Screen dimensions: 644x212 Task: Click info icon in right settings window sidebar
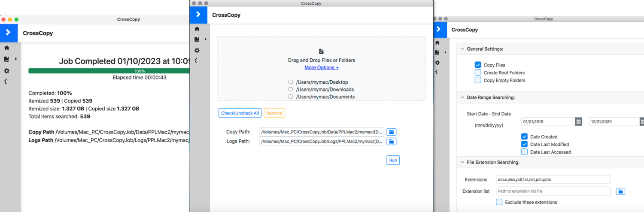coord(437,72)
